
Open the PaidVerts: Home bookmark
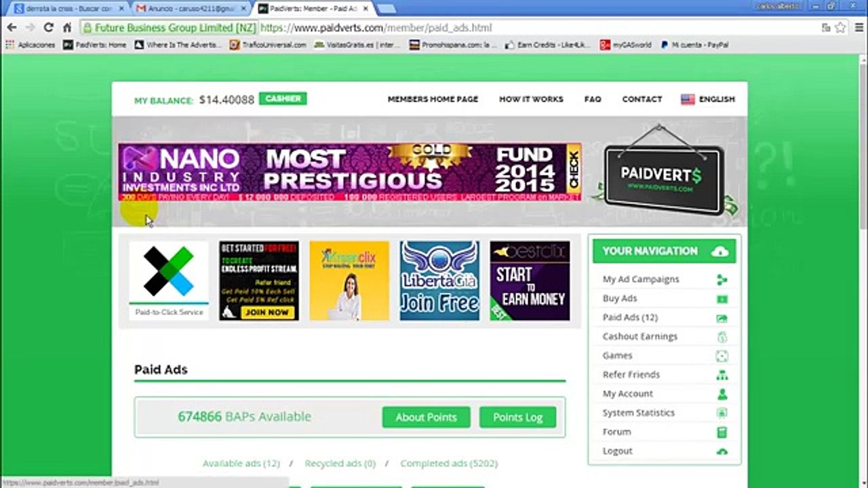[95, 45]
